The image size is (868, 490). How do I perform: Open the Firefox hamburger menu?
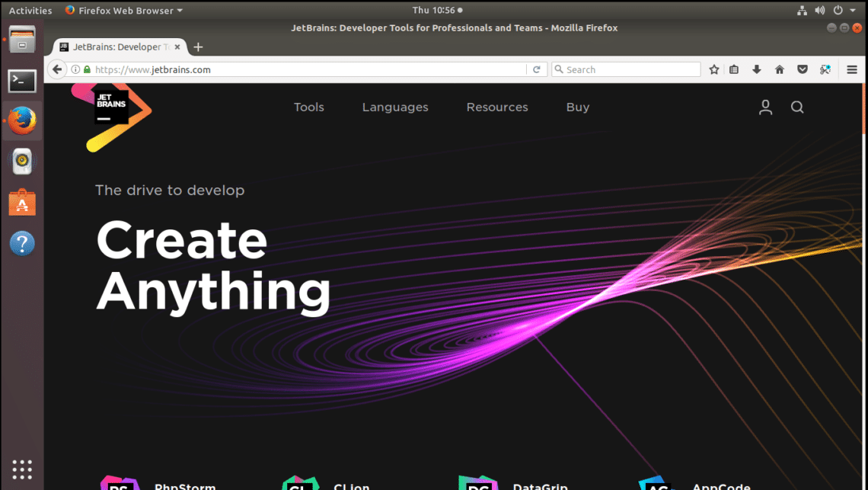click(x=851, y=69)
